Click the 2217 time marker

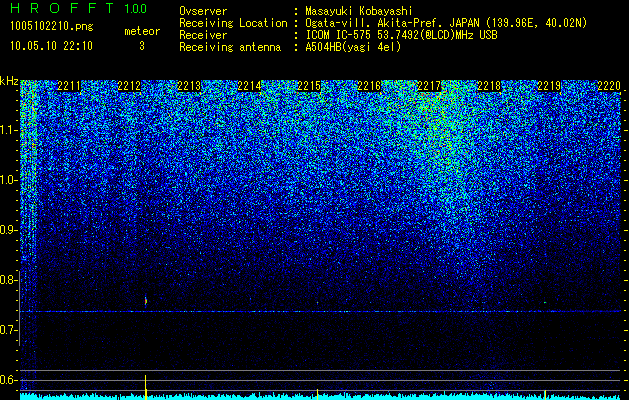tap(429, 86)
